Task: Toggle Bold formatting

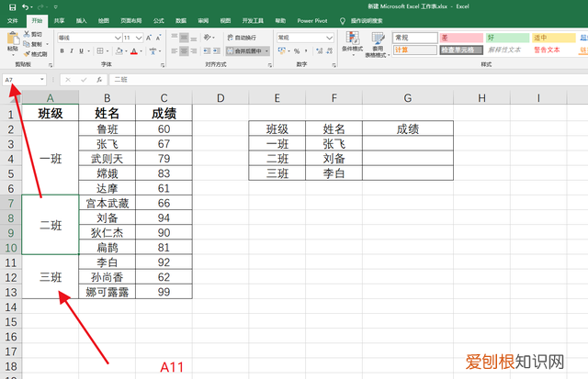Action: click(x=62, y=51)
